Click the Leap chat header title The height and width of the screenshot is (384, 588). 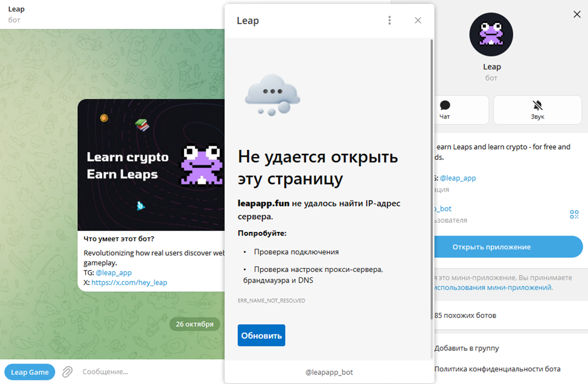click(16, 9)
